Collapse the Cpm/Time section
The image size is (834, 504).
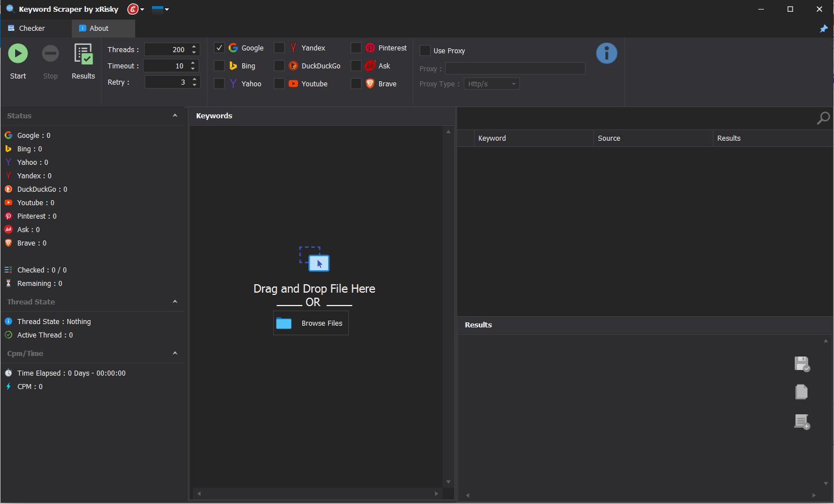(175, 353)
